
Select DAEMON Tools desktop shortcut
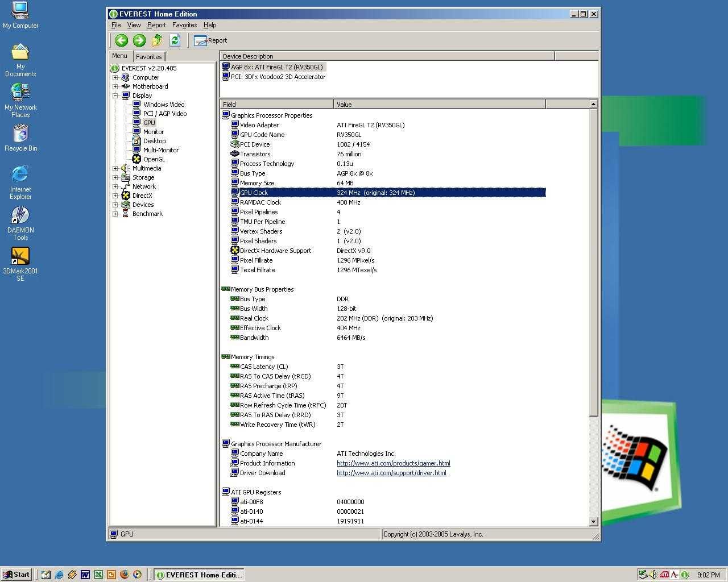[20, 223]
